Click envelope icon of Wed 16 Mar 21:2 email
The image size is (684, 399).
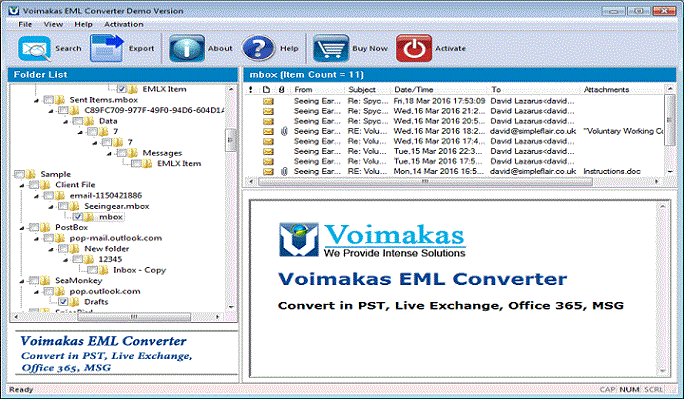click(x=268, y=111)
